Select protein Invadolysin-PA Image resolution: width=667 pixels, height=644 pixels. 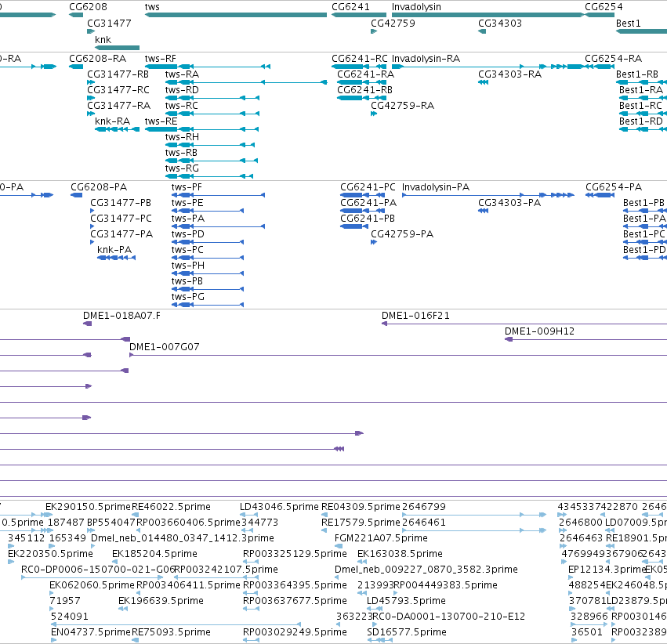coord(488,195)
